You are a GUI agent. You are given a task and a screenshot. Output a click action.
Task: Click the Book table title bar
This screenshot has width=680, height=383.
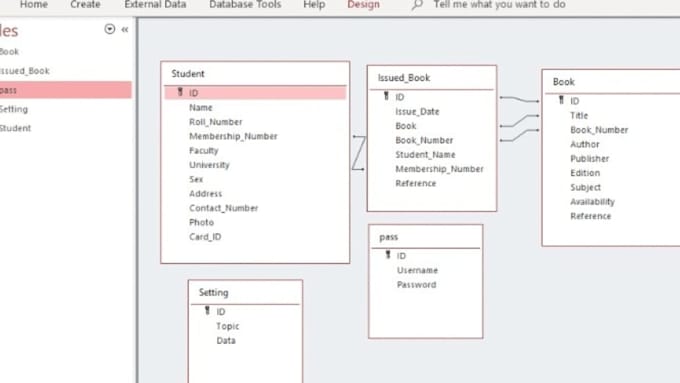point(611,82)
